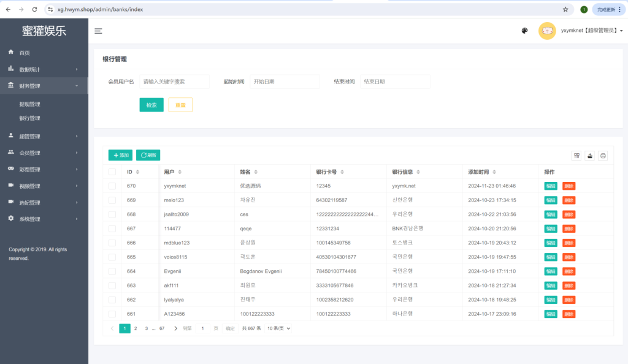Click the 重置 reset button
This screenshot has height=364, width=628.
181,105
